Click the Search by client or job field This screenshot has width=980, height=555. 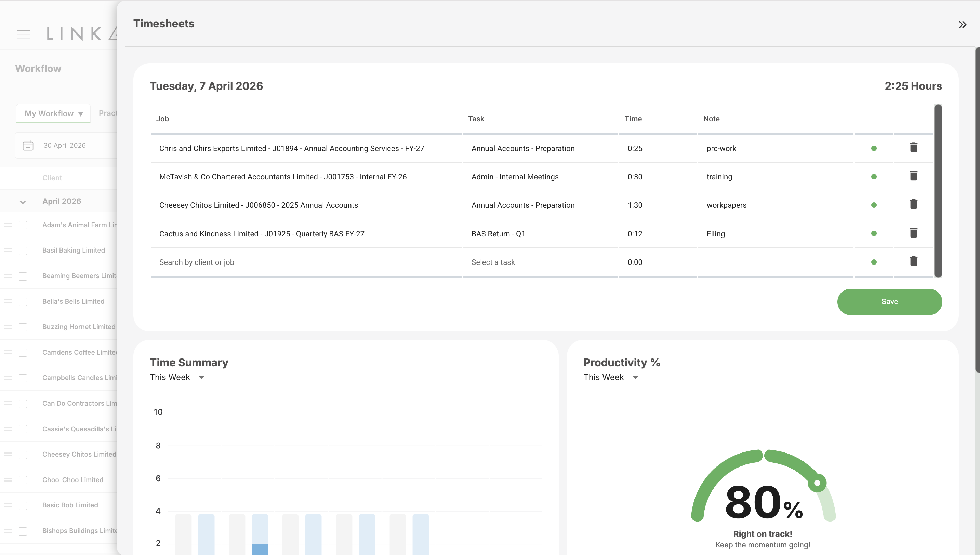[x=306, y=262]
